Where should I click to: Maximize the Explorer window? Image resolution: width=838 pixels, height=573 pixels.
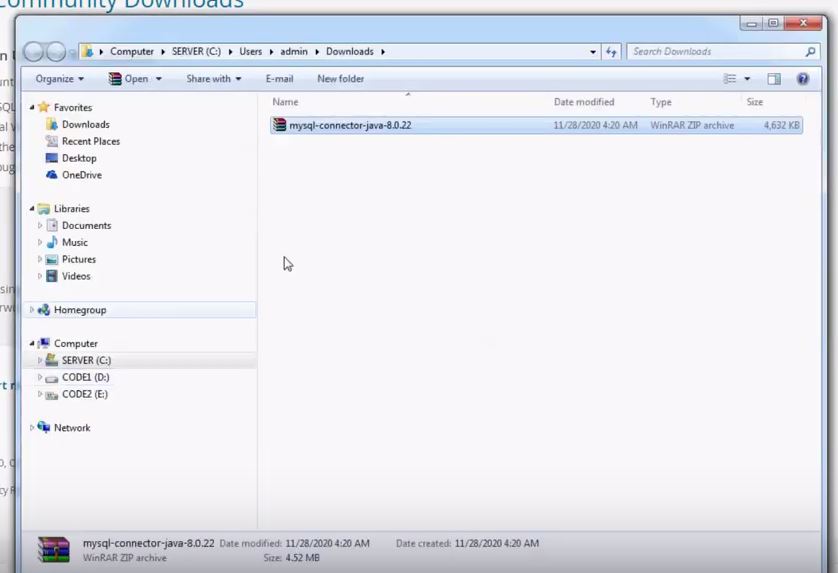click(x=773, y=23)
